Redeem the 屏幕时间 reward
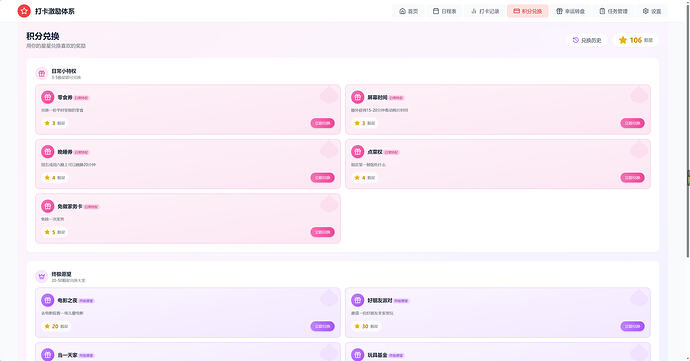This screenshot has width=690, height=361. click(632, 123)
